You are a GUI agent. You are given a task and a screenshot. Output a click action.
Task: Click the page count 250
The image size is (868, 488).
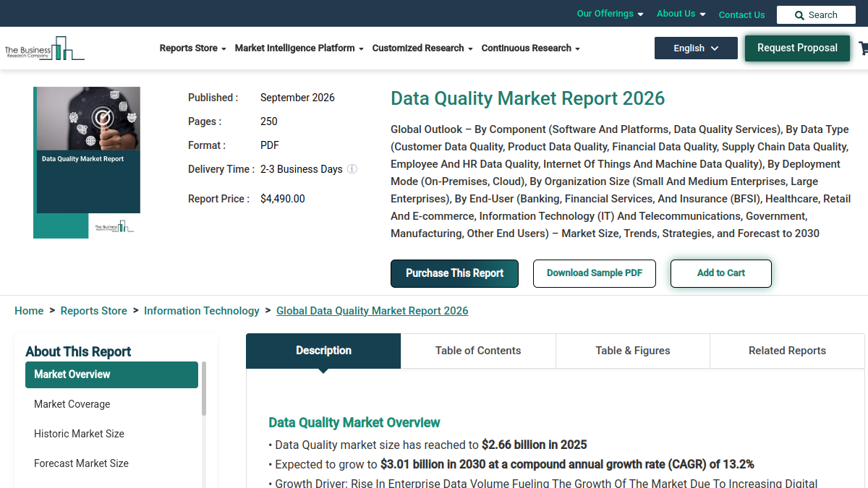(x=269, y=121)
